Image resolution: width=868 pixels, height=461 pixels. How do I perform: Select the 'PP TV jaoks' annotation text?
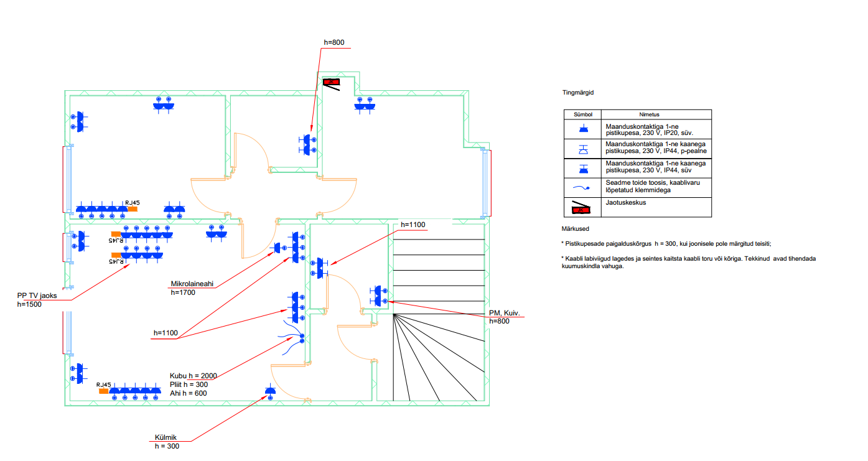(x=37, y=296)
